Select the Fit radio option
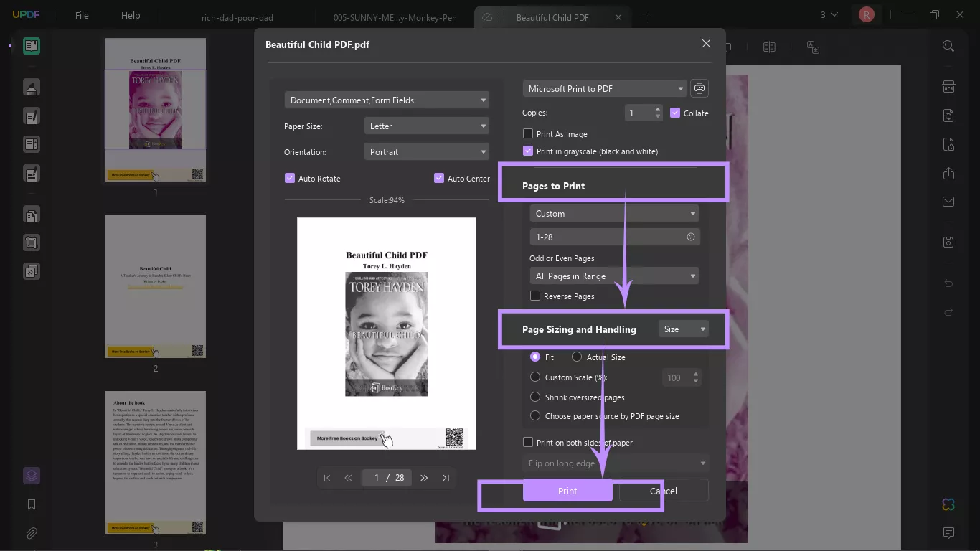This screenshot has height=551, width=980. [x=535, y=357]
